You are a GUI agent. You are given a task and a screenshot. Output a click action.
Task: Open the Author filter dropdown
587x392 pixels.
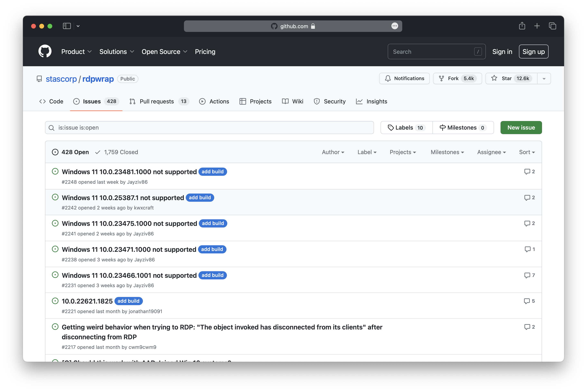tap(333, 152)
